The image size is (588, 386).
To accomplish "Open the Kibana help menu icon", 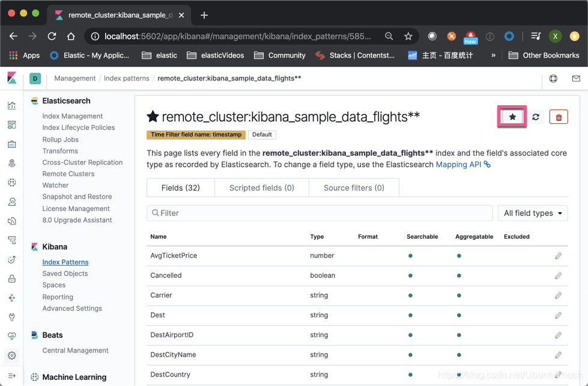I will click(x=553, y=79).
